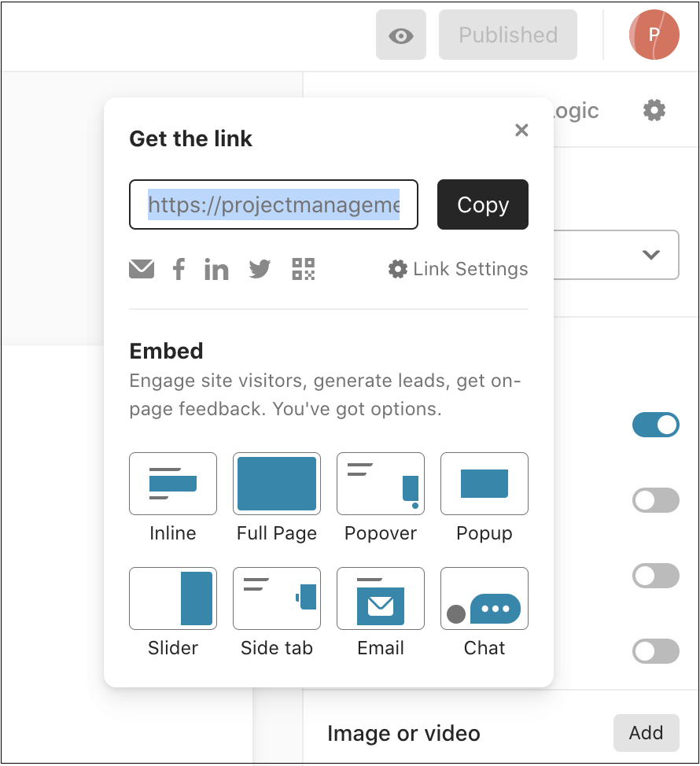Preview form with the eye icon
The height and width of the screenshot is (766, 700).
[x=401, y=35]
